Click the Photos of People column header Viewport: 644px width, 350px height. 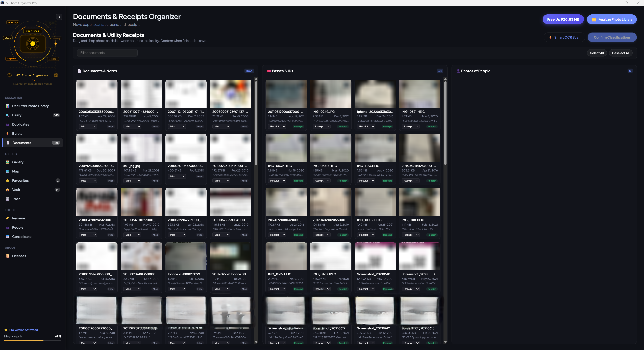pyautogui.click(x=544, y=71)
